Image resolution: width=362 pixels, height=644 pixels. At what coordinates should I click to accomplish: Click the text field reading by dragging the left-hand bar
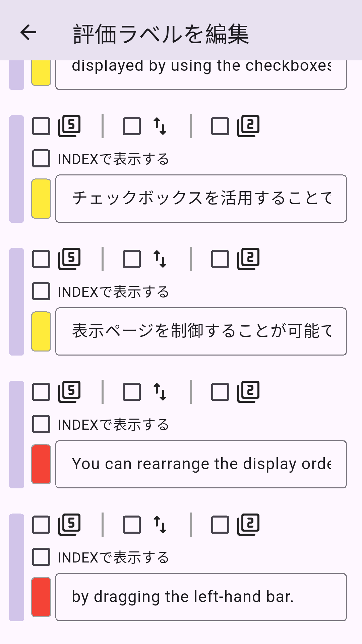201,596
